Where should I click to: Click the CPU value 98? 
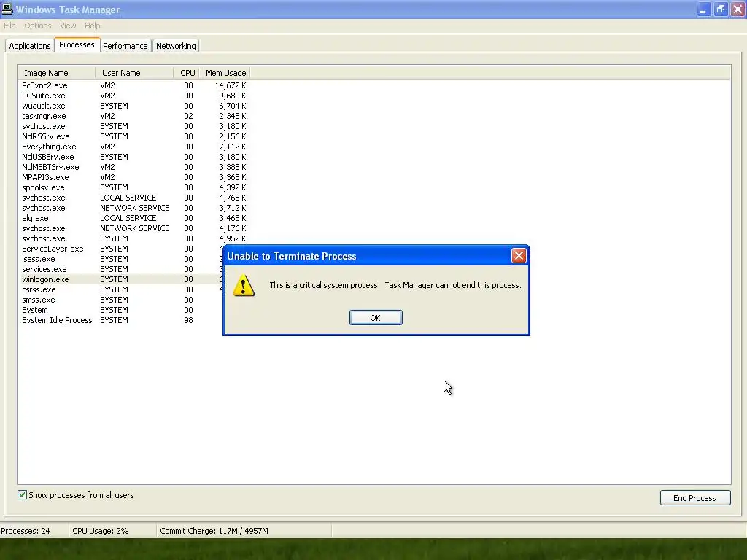pyautogui.click(x=189, y=320)
